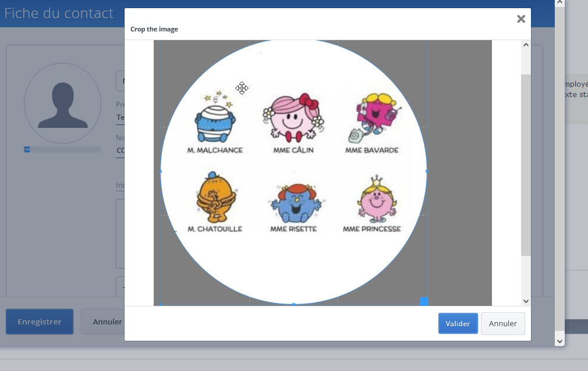Click the crop dialog scrollbar down arrow

coord(526,301)
